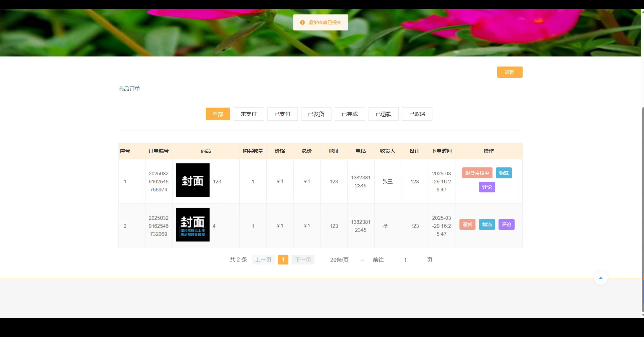Viewport: 644px width, 337px height.
Task: Expand the 20条/页 page size dropdown
Action: [x=347, y=260]
